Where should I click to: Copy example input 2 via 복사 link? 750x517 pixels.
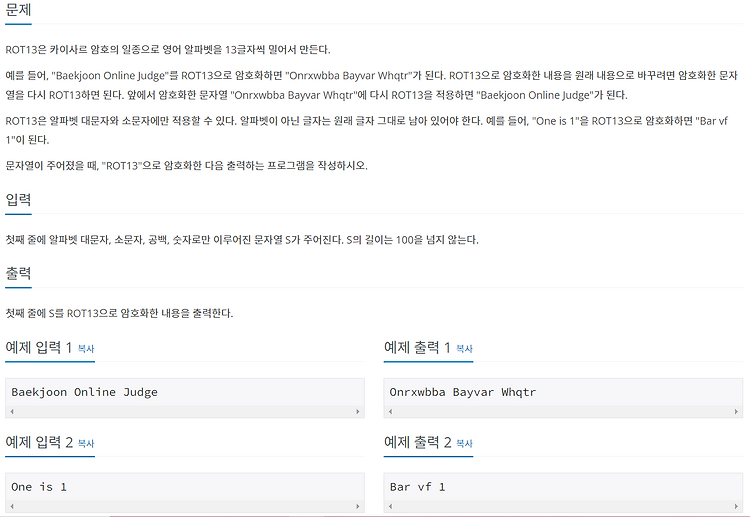coord(86,443)
